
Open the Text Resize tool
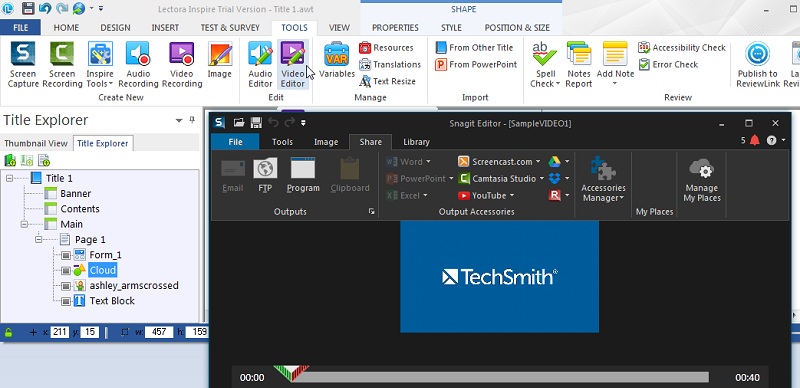point(388,81)
